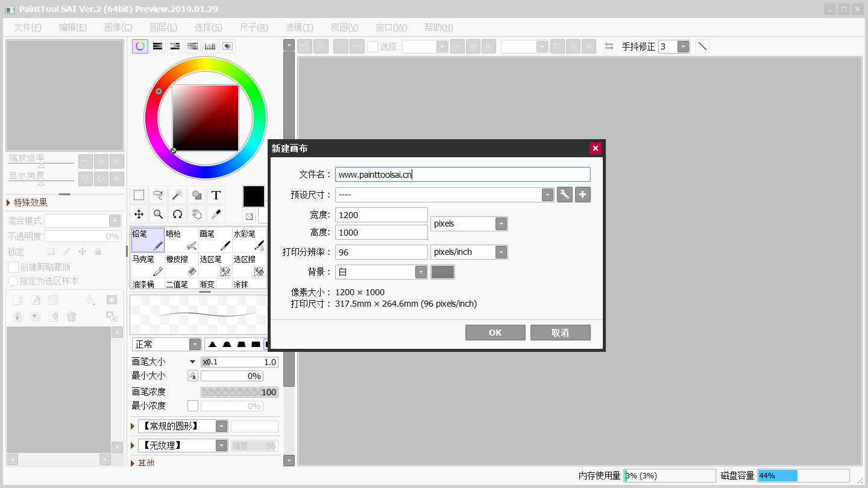Image resolution: width=868 pixels, height=488 pixels.
Task: Choose the 选区擦 selection eraser tool
Action: click(249, 265)
